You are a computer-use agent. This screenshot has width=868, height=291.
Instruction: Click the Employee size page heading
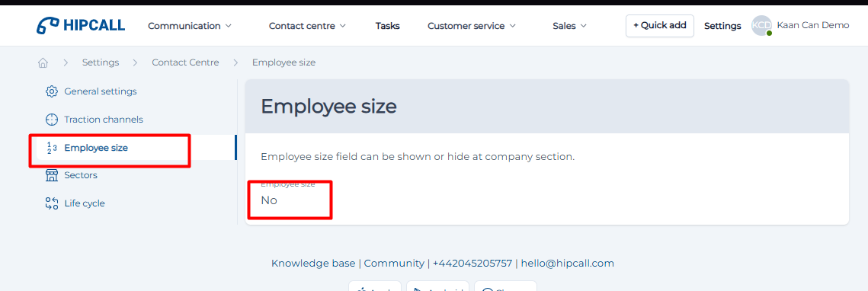(x=328, y=106)
